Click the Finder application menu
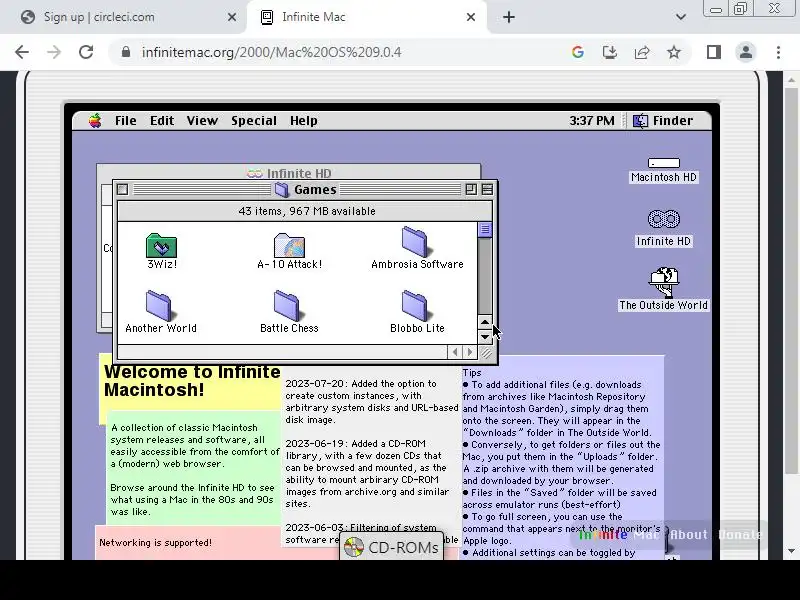The image size is (800, 600). [x=663, y=121]
